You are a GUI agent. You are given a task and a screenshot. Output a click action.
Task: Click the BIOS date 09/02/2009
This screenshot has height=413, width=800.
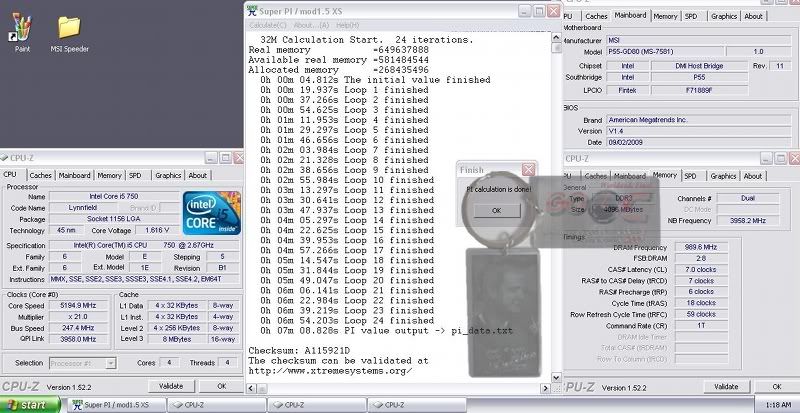tap(698, 142)
